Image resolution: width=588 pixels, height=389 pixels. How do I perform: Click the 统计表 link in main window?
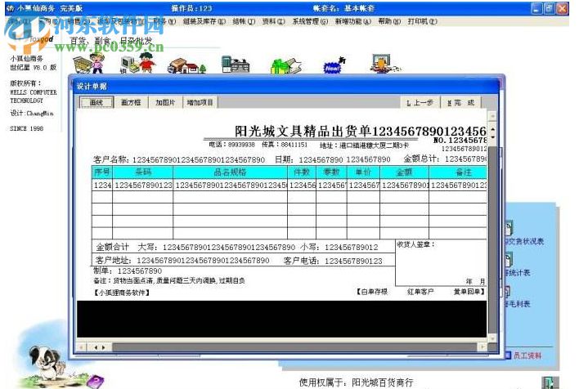click(519, 272)
